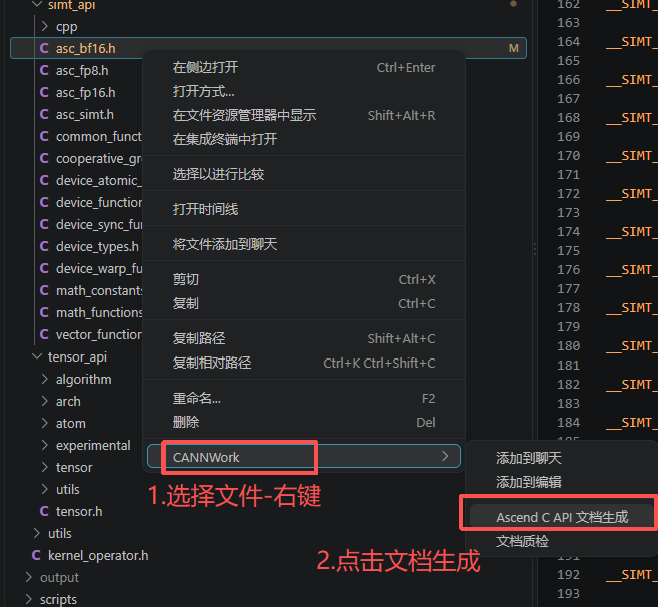
Task: Select 在文件资源管理器中显示 entry
Action: coord(304,115)
